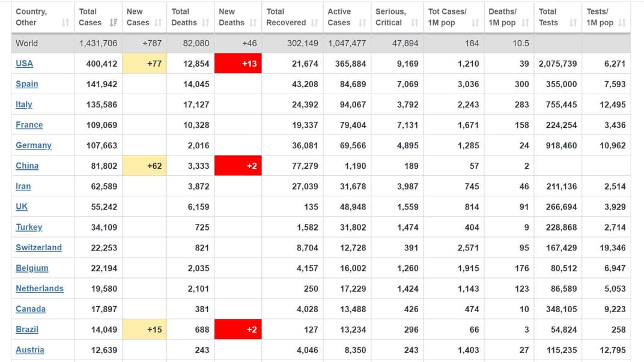Sort by Total Recovered column arrows
644x362 pixels.
(x=315, y=23)
